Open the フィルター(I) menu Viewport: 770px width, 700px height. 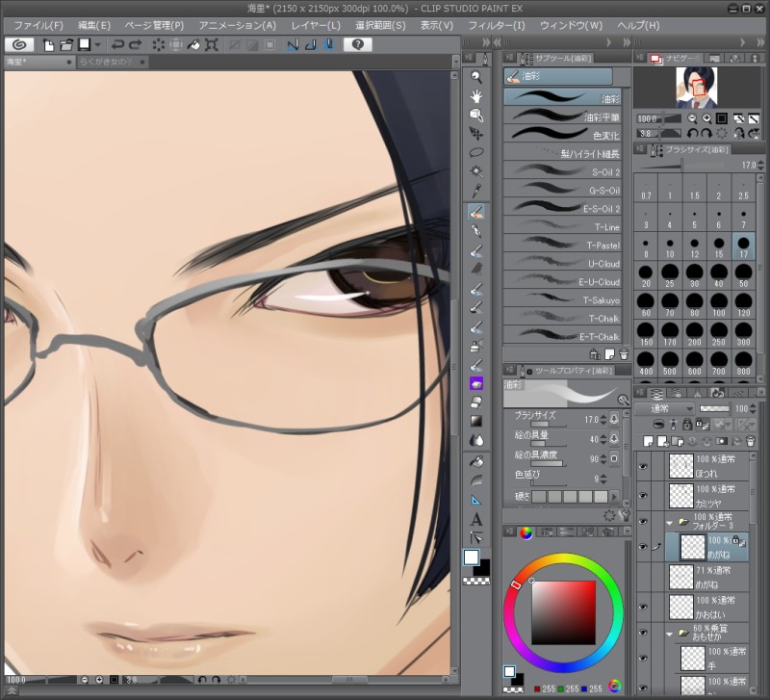coord(497,26)
